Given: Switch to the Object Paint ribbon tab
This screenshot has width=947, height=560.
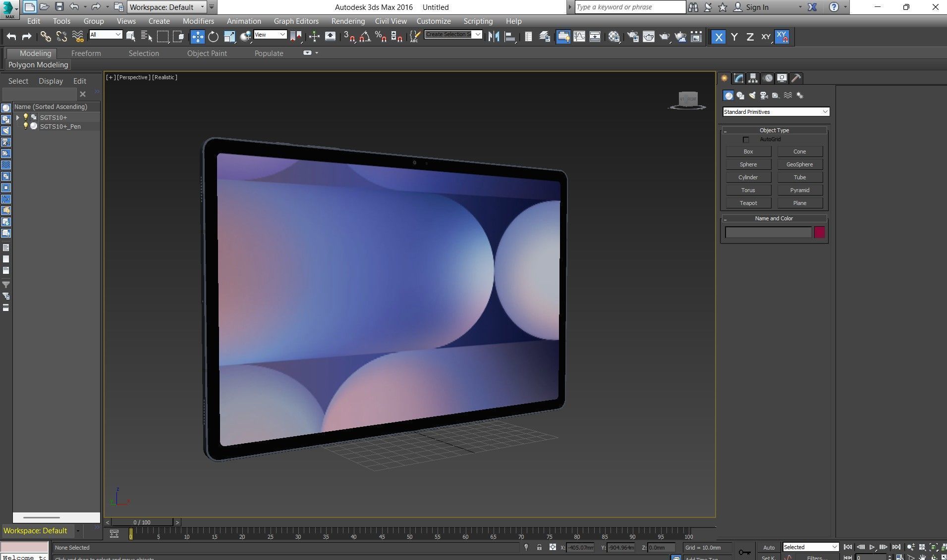Looking at the screenshot, I should pyautogui.click(x=207, y=53).
